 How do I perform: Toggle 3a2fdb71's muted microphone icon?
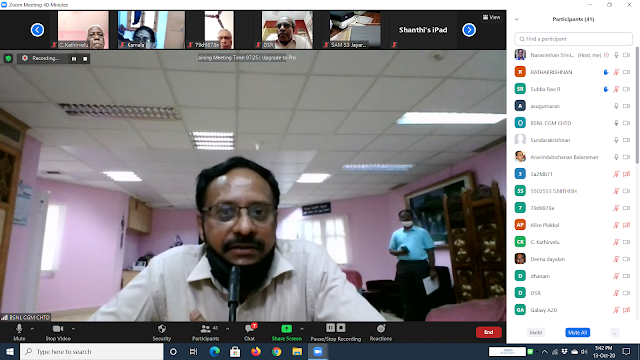[616, 174]
